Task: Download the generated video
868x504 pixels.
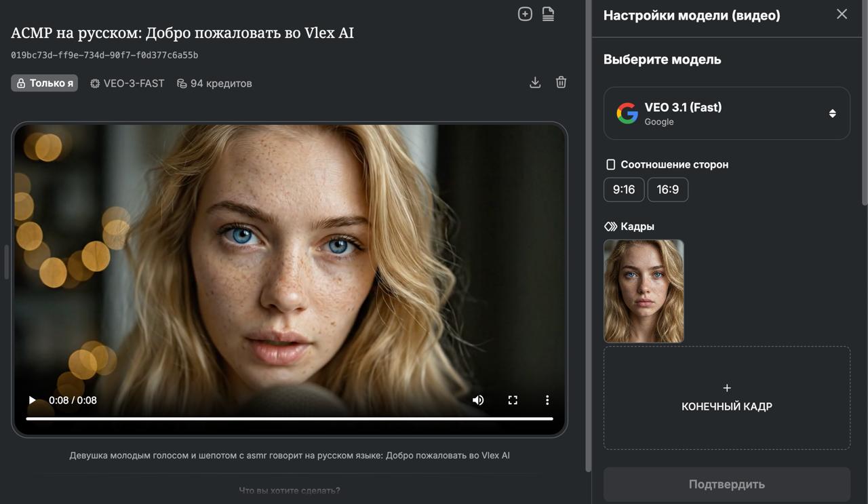Action: point(535,83)
